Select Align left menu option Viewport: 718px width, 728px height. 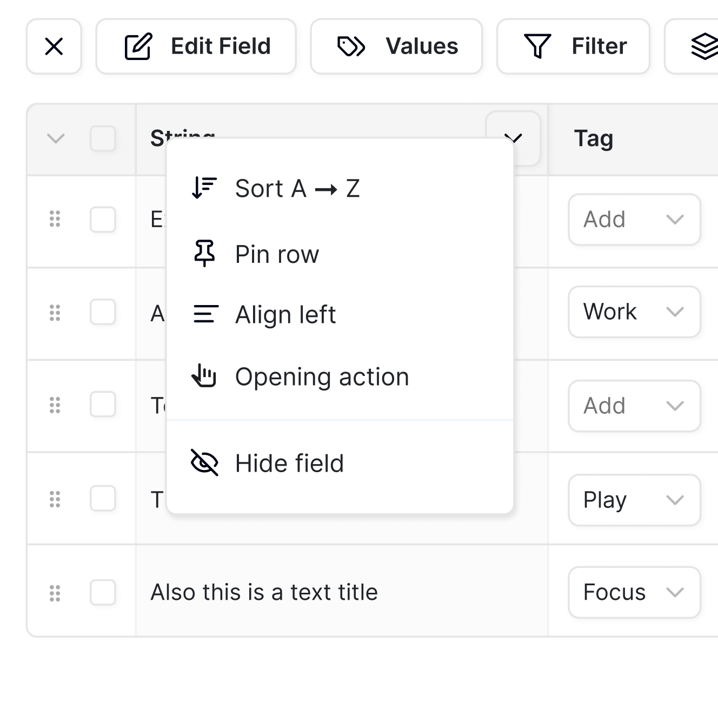point(285,315)
